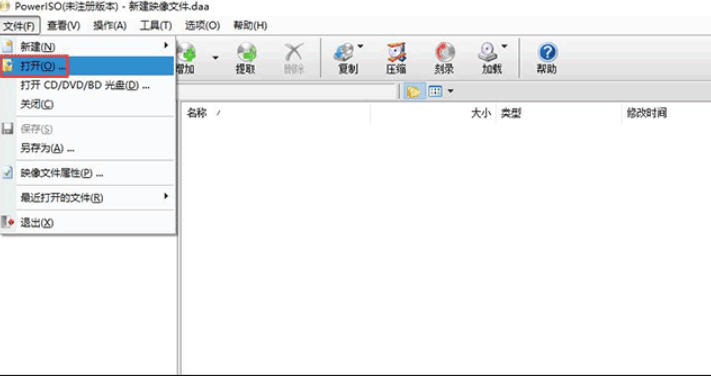Open dropdown arrow beside 复制 icon
Image resolution: width=711 pixels, height=378 pixels.
360,46
